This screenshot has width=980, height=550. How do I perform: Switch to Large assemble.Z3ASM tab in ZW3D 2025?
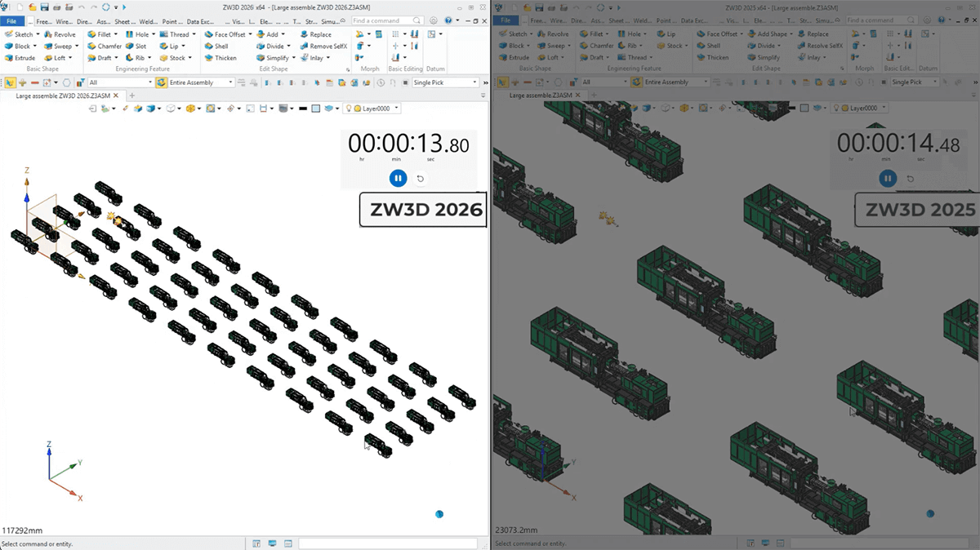(540, 95)
